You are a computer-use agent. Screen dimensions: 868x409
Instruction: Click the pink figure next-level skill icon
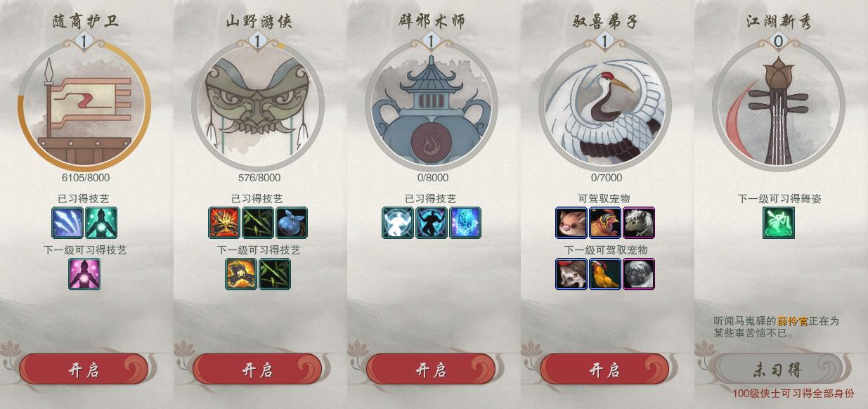(x=84, y=274)
